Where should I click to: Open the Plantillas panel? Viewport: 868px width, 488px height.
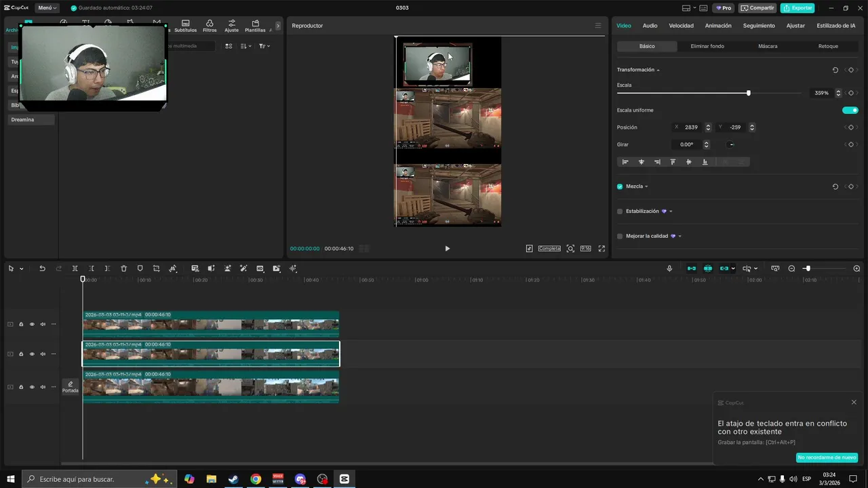pos(255,26)
